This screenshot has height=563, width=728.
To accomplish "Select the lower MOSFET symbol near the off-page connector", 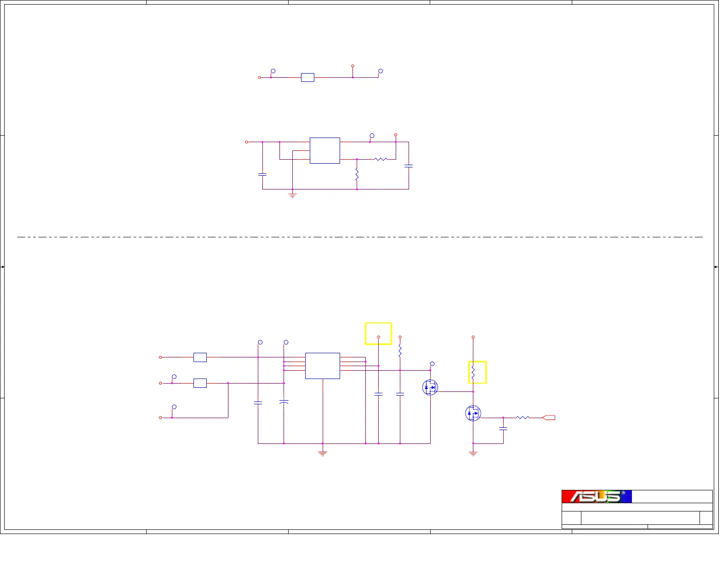I will pyautogui.click(x=473, y=414).
